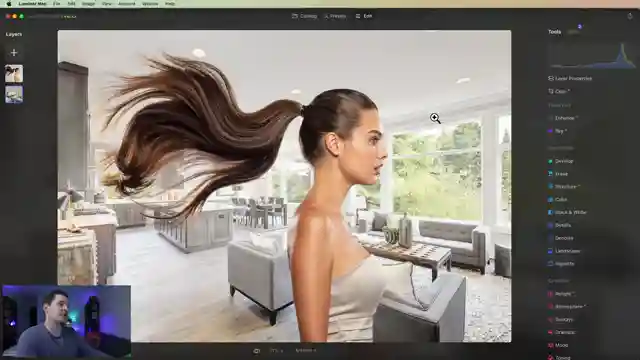640x360 pixels.
Task: Open the Image menu
Action: [88, 4]
